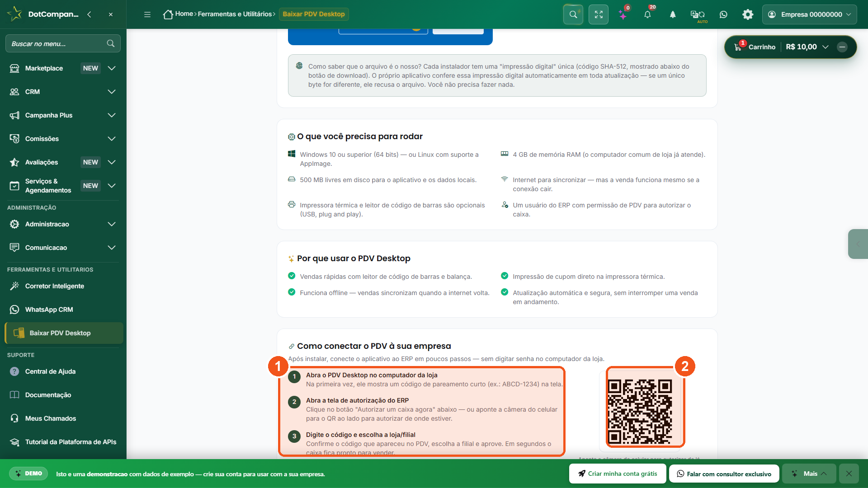Click the Buscar no menu search field
This screenshot has width=868, height=488.
(x=63, y=43)
